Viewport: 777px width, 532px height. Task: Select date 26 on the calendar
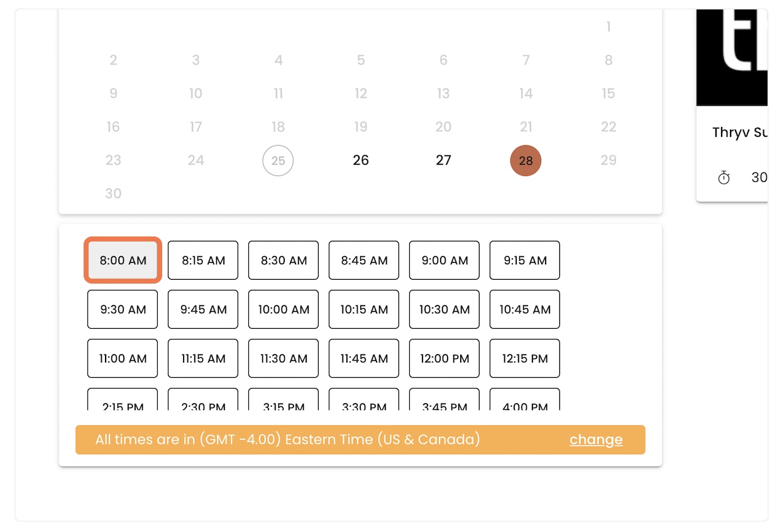coord(361,160)
